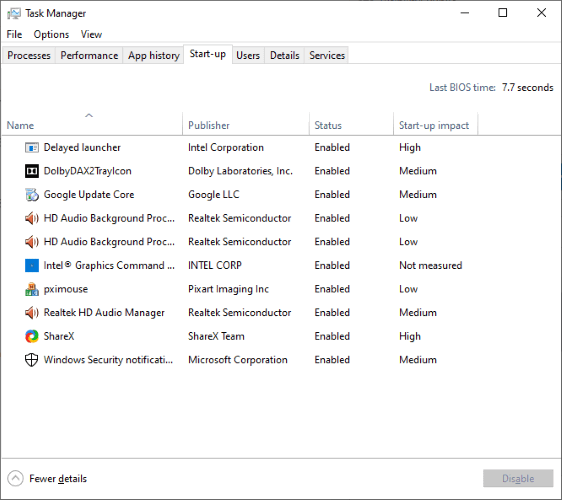Click the Windows Security shield icon
The image size is (562, 500).
pyautogui.click(x=32, y=360)
